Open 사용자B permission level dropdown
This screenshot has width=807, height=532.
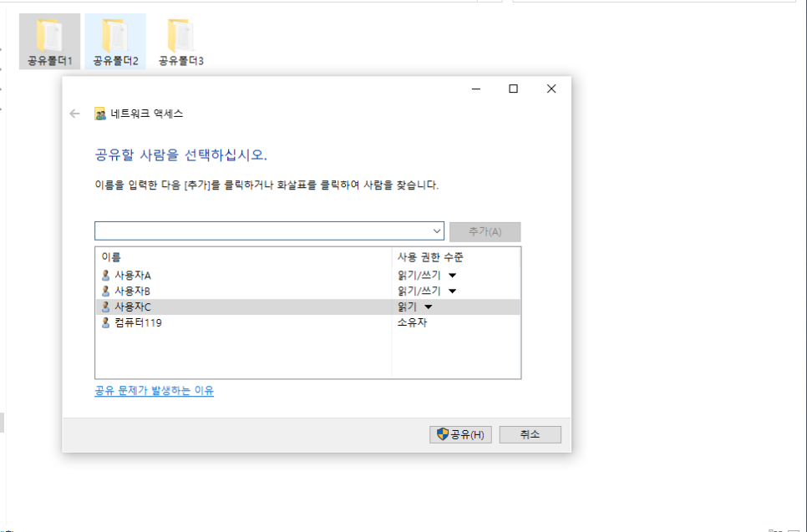[x=452, y=291]
